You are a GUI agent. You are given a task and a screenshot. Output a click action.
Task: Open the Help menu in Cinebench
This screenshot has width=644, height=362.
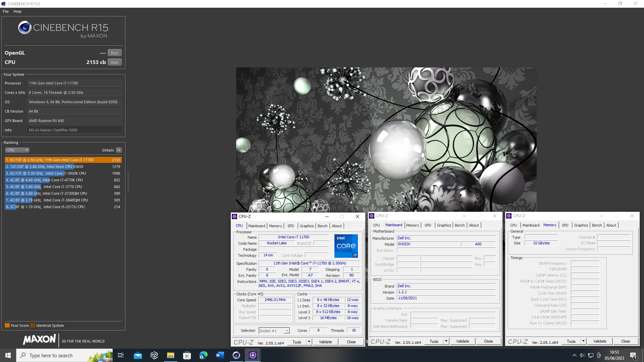point(17,11)
